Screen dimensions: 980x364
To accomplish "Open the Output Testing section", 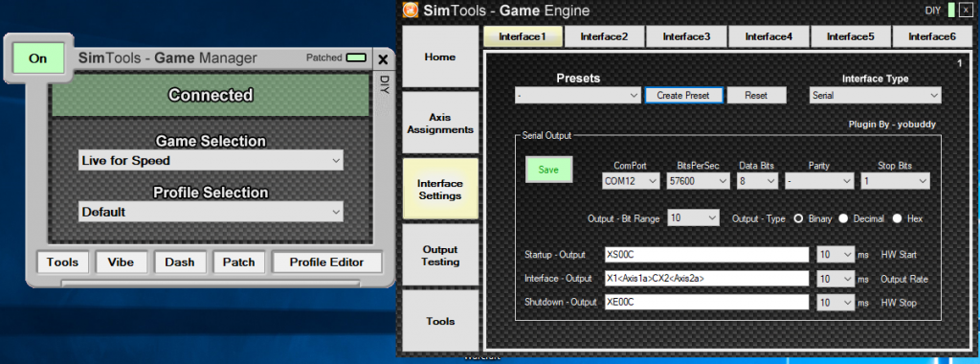I will [x=440, y=255].
